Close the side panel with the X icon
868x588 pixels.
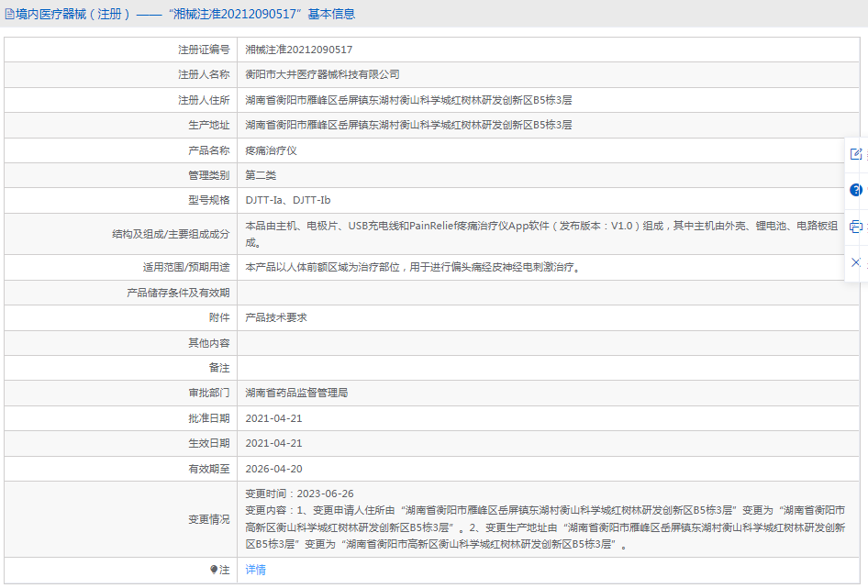(x=856, y=262)
